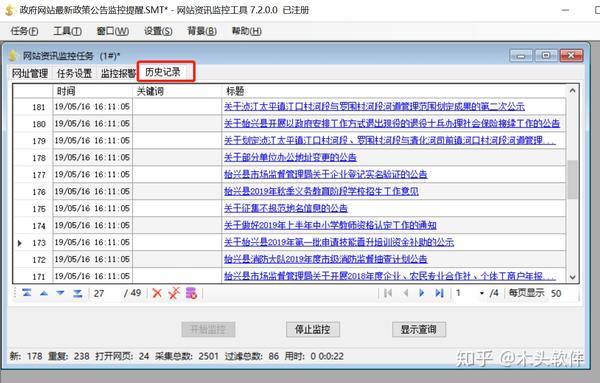The height and width of the screenshot is (383, 600).
Task: Switch to the 网址管理 tab
Action: coord(30,73)
